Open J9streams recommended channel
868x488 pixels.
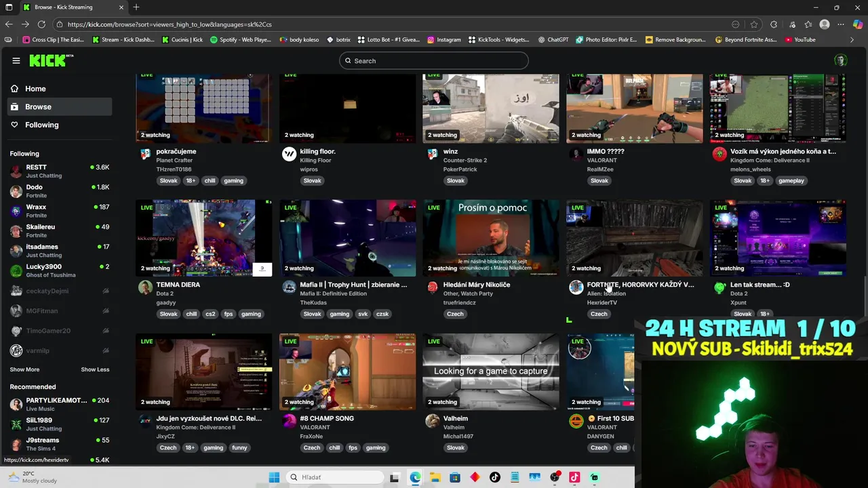click(x=60, y=444)
